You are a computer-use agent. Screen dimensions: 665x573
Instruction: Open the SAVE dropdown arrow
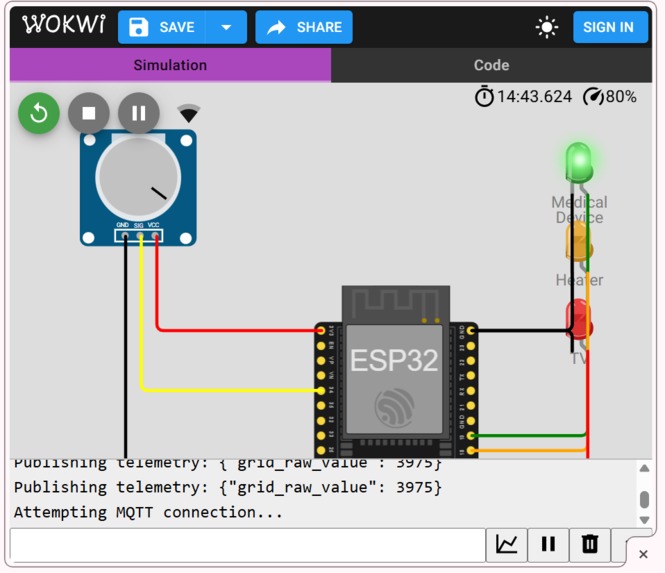coord(226,27)
